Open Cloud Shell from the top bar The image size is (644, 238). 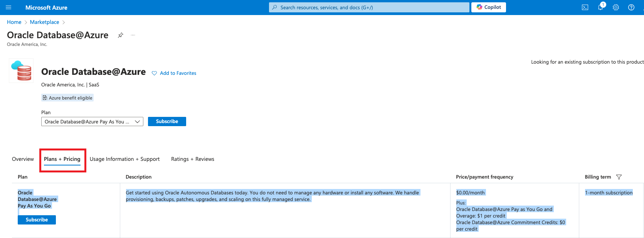(x=585, y=7)
